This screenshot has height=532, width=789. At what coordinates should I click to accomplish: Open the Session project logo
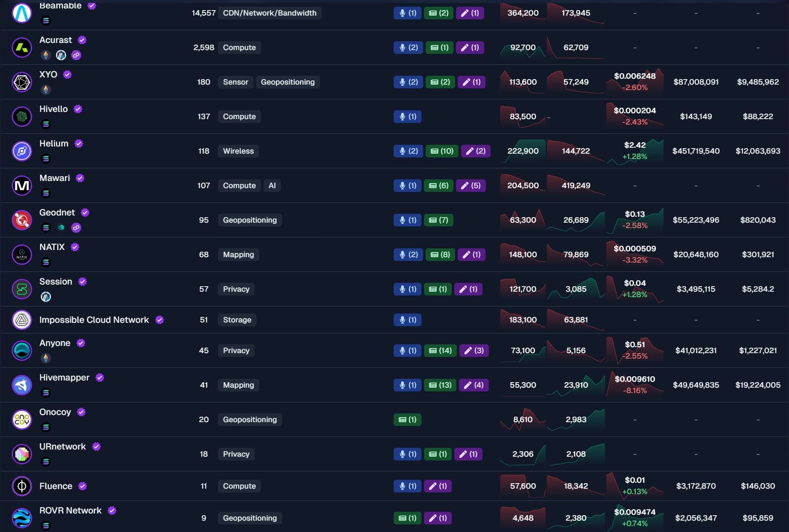[22, 289]
